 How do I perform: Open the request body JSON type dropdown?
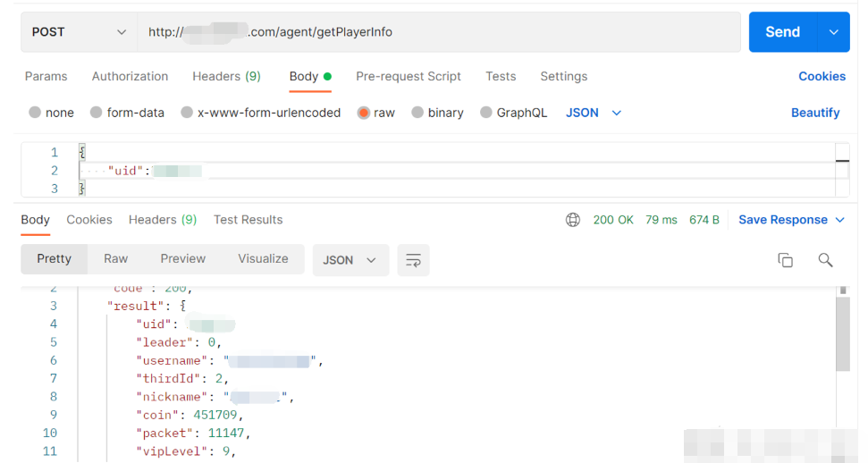pyautogui.click(x=594, y=113)
